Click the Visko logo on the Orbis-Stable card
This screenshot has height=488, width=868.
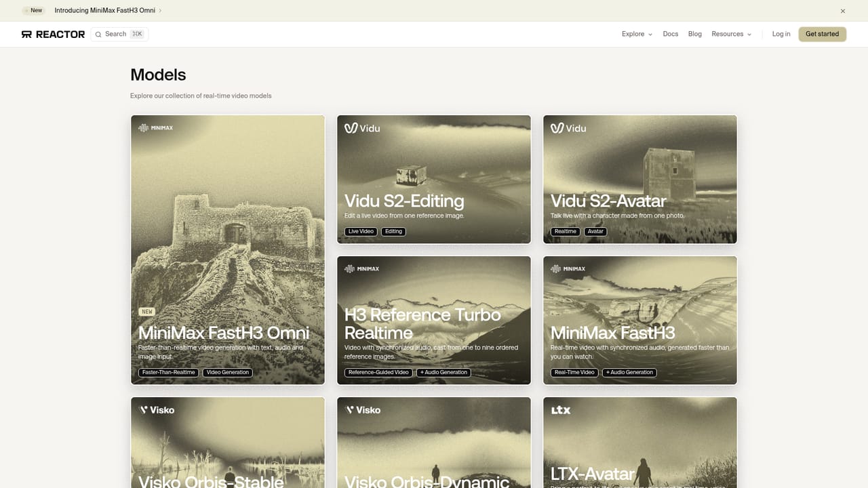coord(156,410)
